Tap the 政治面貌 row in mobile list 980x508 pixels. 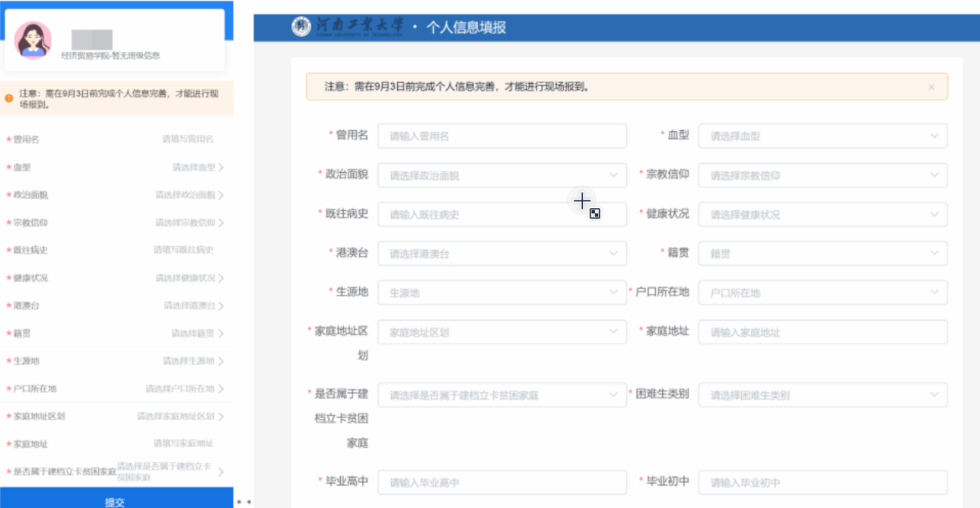(114, 195)
